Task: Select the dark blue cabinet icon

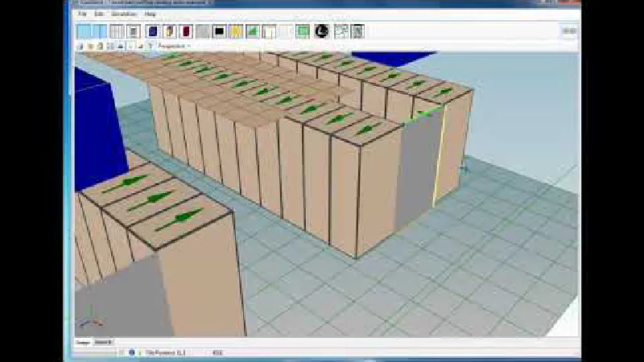Action: coord(152,31)
